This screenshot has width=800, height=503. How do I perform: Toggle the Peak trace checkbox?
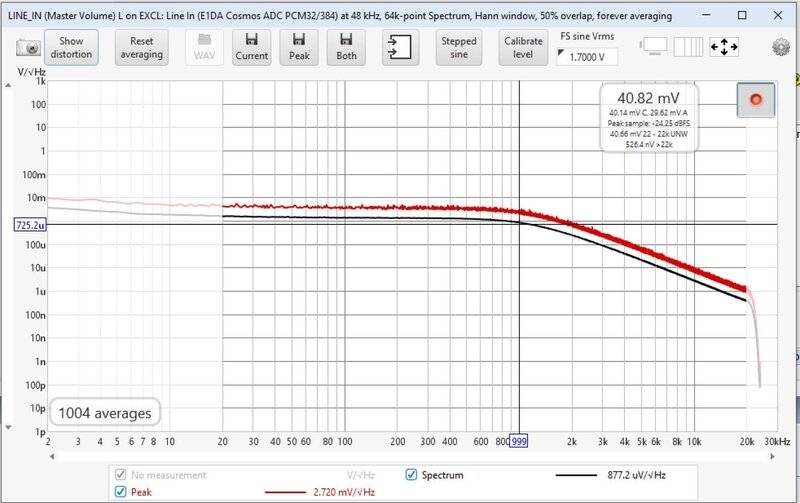[x=120, y=492]
